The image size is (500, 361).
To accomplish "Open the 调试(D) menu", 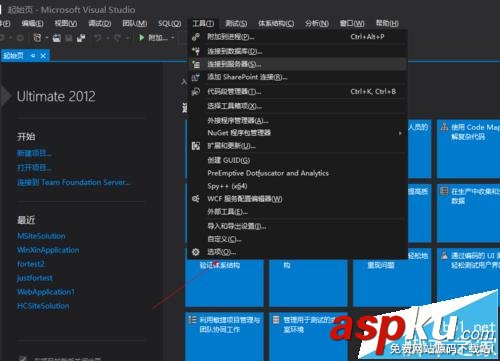I will tap(100, 23).
